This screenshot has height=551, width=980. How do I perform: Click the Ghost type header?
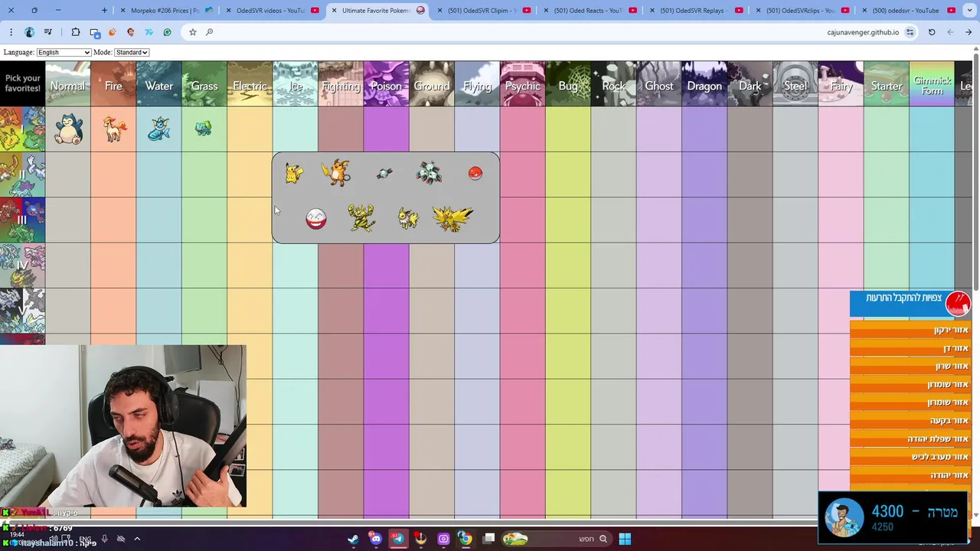point(659,84)
